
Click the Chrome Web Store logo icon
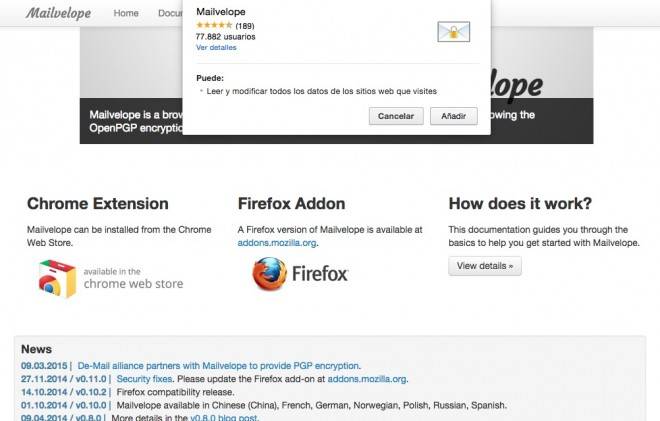[x=58, y=279]
